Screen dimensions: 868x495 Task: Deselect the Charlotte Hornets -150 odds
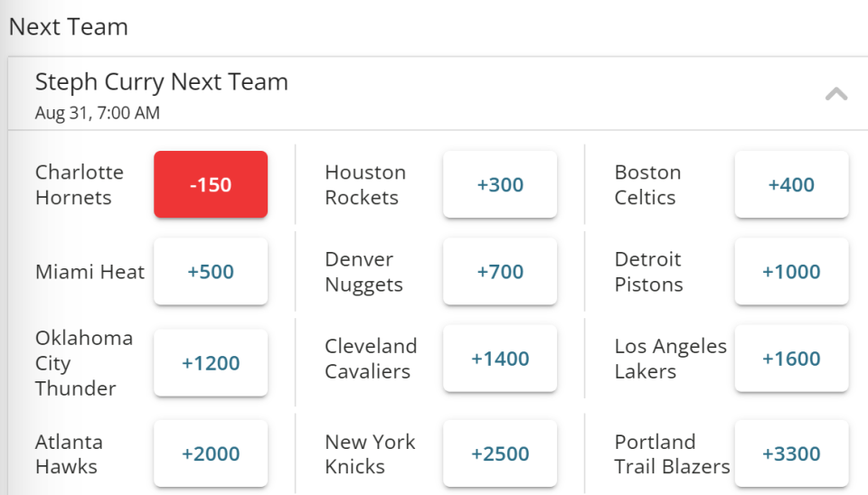click(x=211, y=184)
